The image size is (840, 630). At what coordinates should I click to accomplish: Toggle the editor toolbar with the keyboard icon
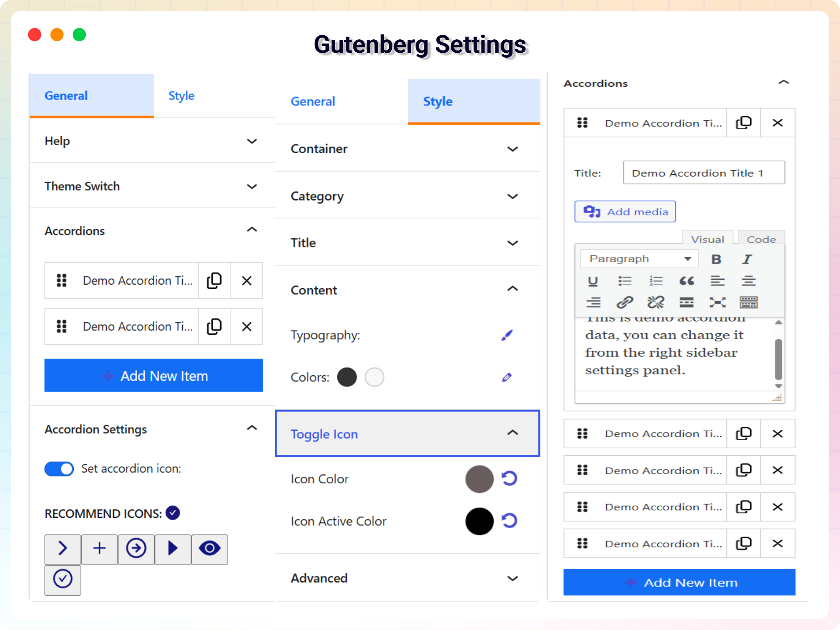tap(748, 302)
